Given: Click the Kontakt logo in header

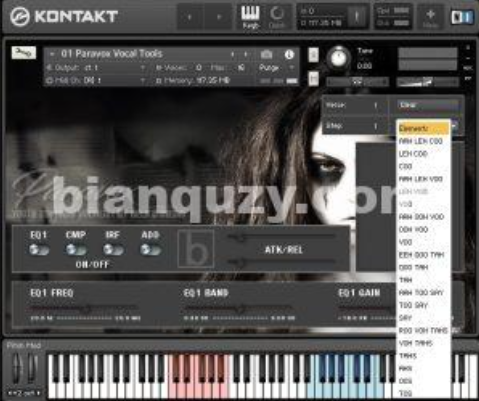Looking at the screenshot, I should pos(63,17).
